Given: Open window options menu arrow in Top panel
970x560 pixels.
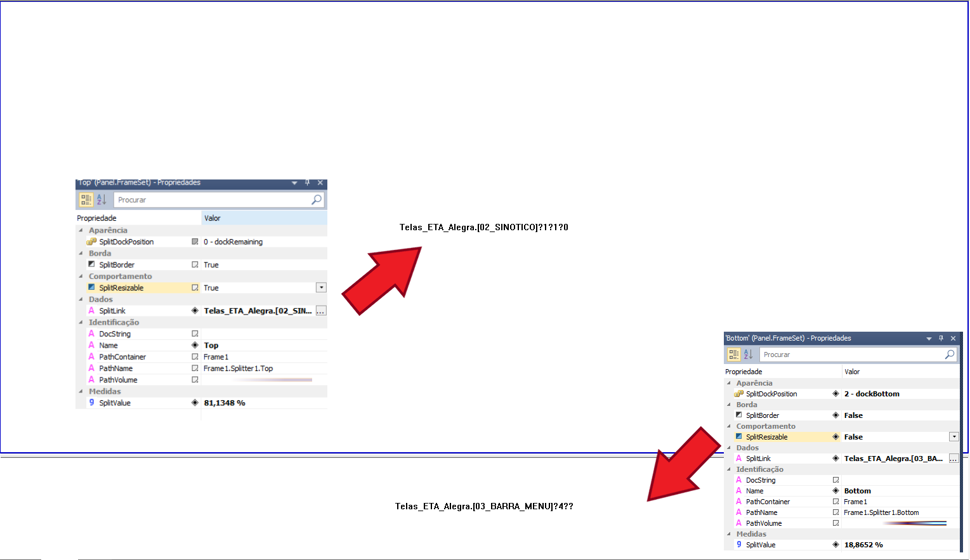Looking at the screenshot, I should 294,183.
